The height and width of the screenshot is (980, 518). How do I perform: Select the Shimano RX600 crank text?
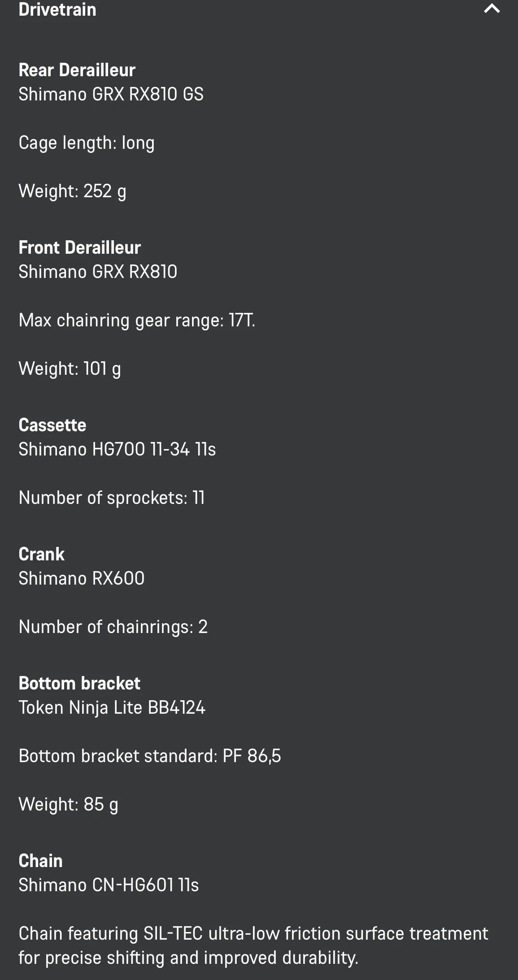click(x=81, y=578)
